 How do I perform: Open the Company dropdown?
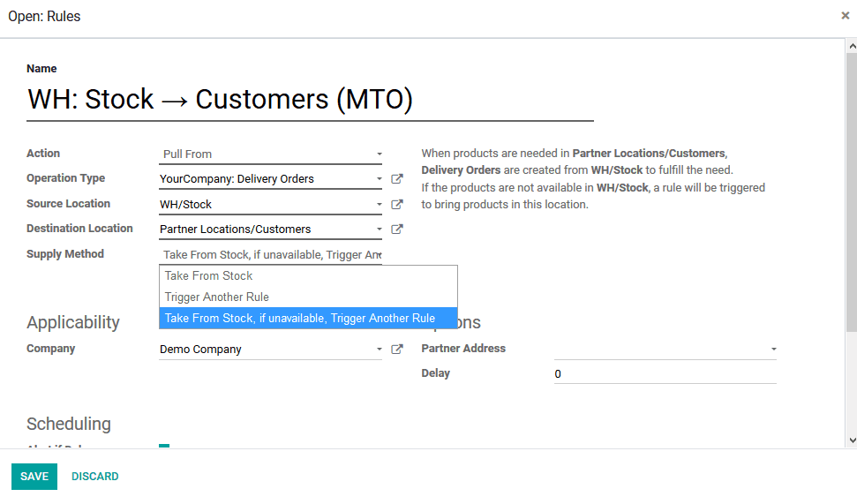coord(270,349)
